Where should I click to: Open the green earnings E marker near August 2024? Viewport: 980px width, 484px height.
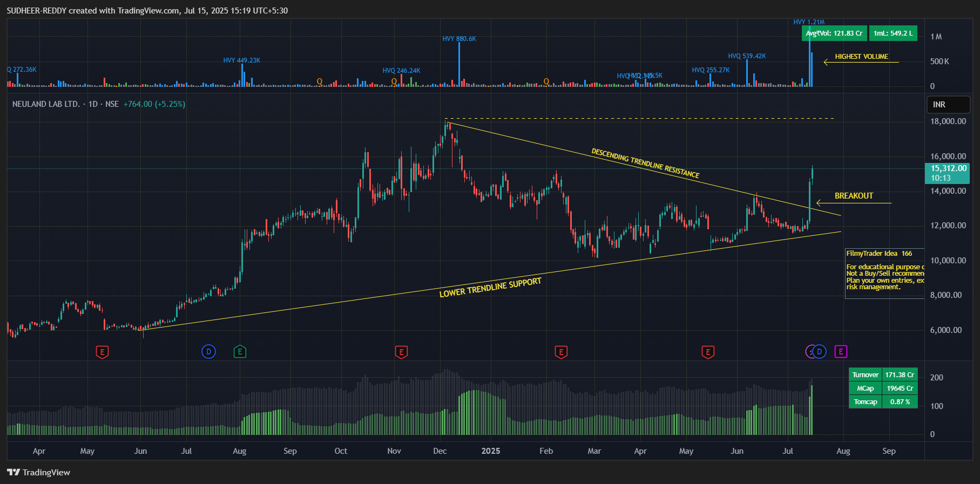[240, 352]
